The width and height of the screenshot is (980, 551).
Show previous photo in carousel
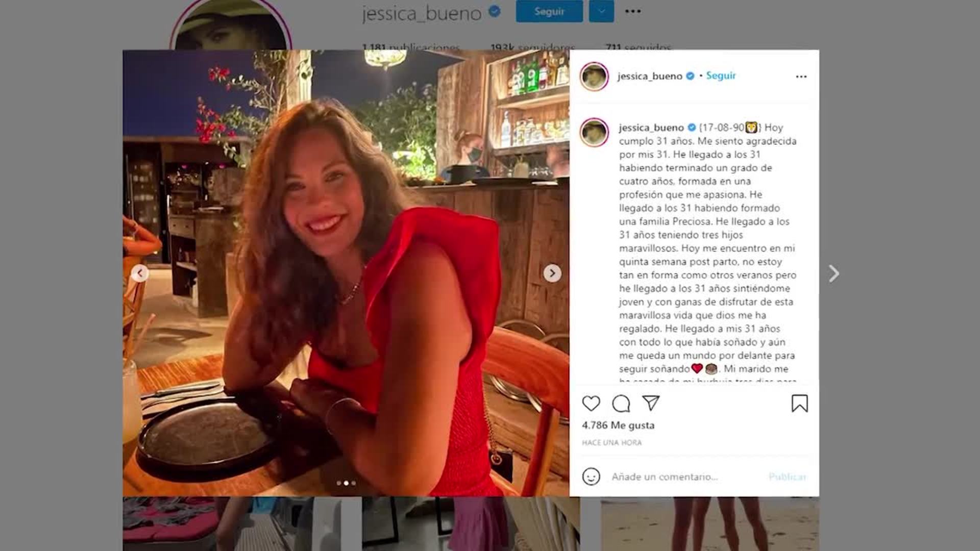140,273
